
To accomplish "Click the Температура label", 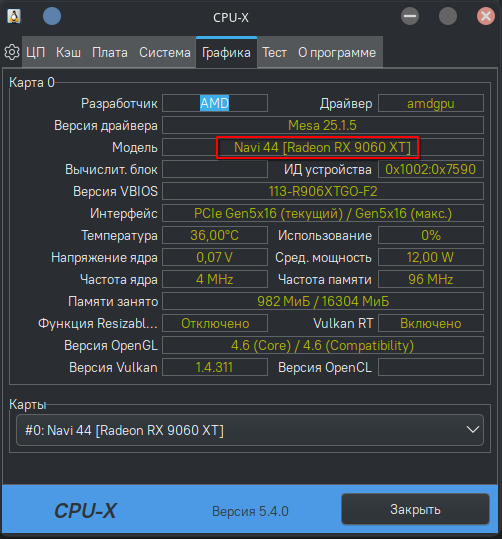I will pos(119,235).
